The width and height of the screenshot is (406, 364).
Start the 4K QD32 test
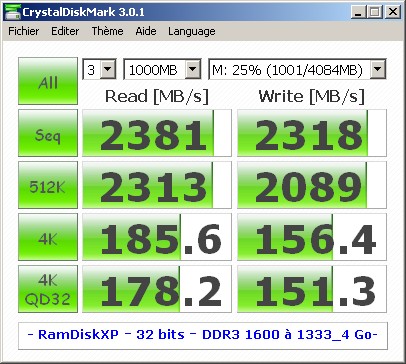(x=48, y=289)
